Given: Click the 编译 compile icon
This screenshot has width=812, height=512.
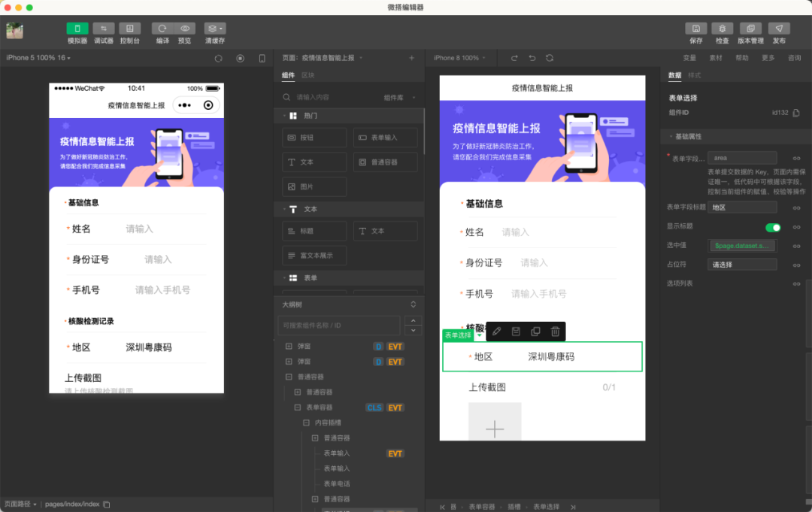Looking at the screenshot, I should pos(162,29).
